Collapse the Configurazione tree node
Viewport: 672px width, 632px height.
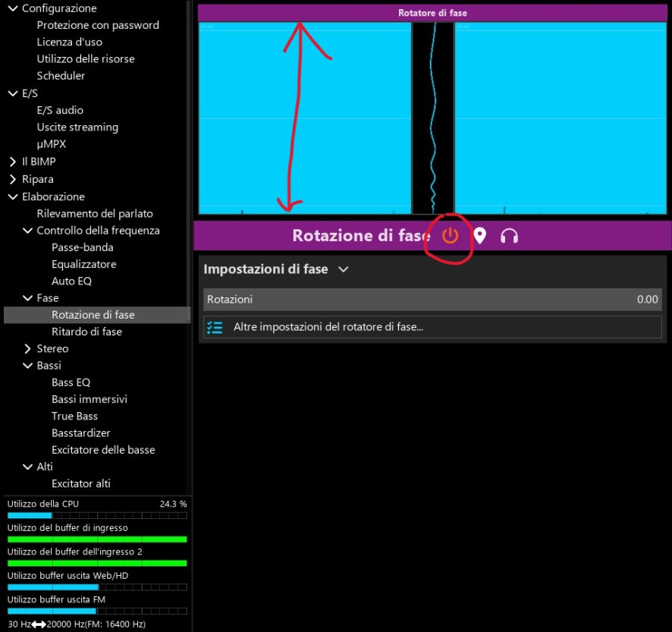(14, 8)
